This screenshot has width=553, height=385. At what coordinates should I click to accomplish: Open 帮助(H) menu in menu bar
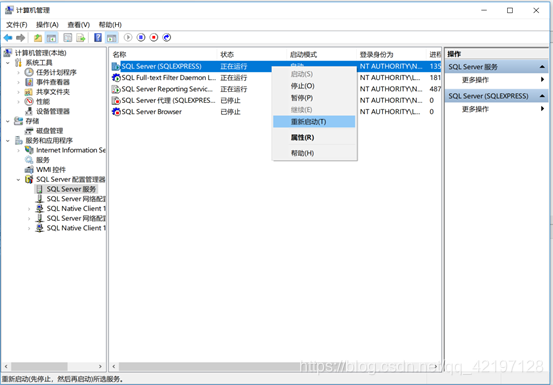110,25
